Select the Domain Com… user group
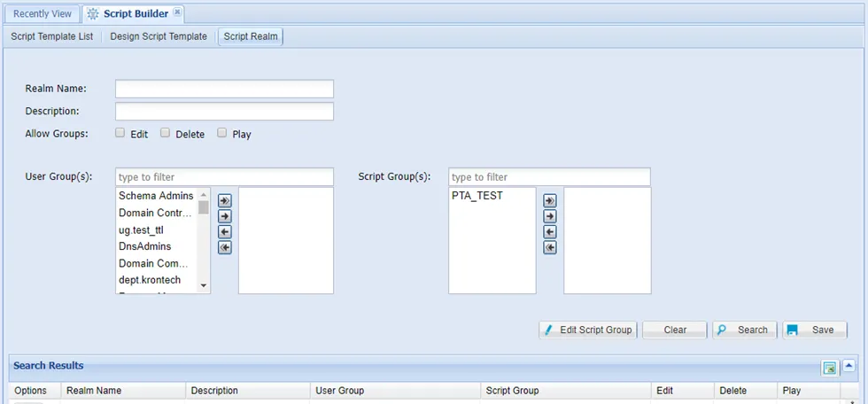 (x=156, y=263)
